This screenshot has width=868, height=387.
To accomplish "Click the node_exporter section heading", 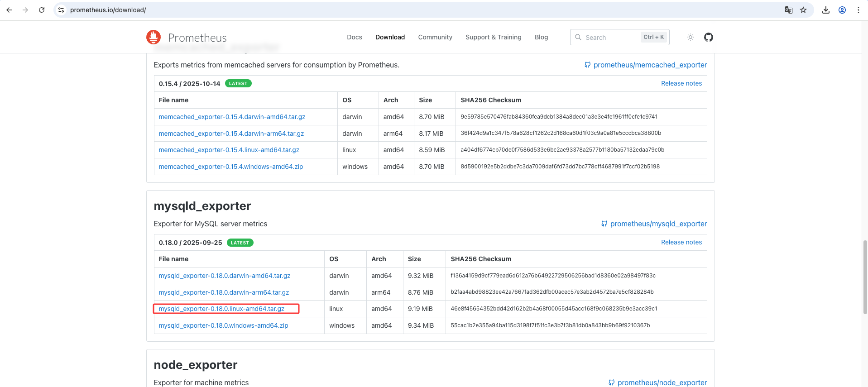I will click(196, 365).
